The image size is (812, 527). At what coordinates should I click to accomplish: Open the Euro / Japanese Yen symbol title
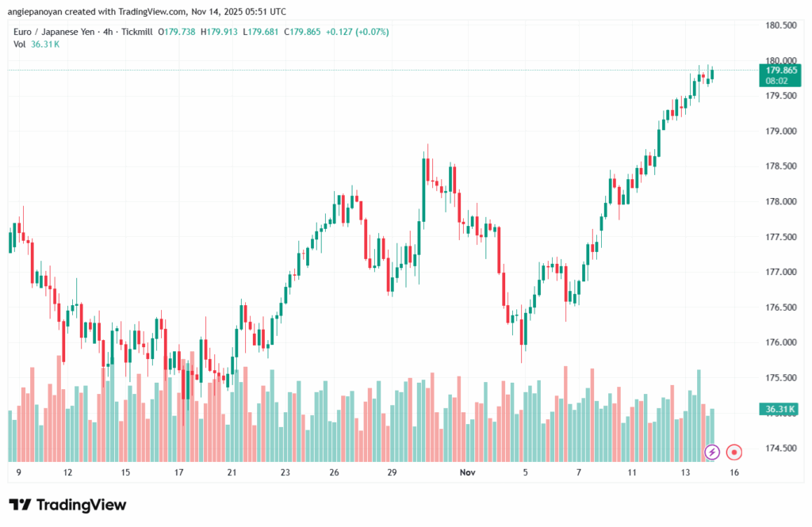click(59, 32)
